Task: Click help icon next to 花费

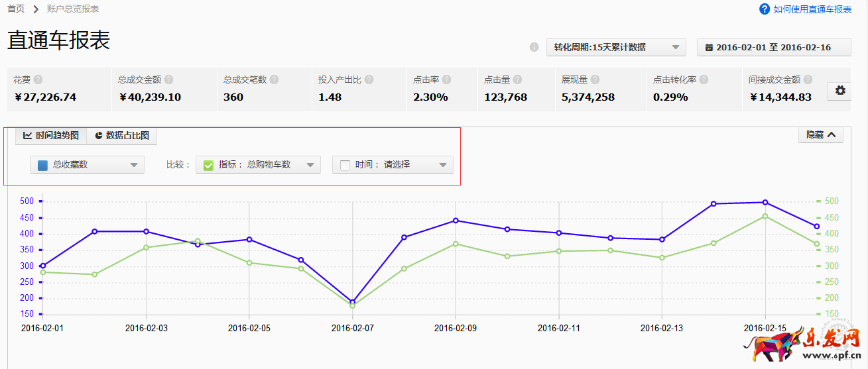Action: pos(38,79)
